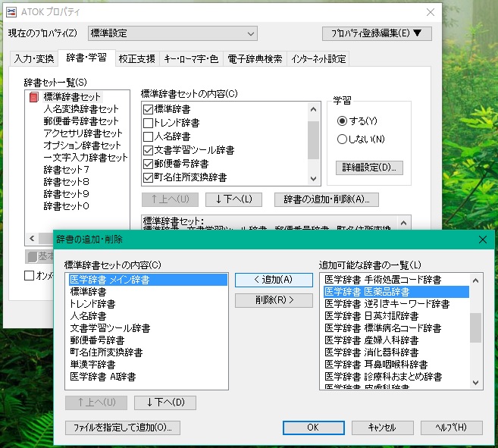Open the 校正支援 tab
498x448 pixels.
[x=137, y=59]
